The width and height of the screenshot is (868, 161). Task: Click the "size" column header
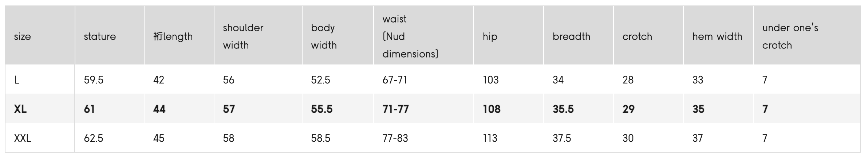[22, 36]
